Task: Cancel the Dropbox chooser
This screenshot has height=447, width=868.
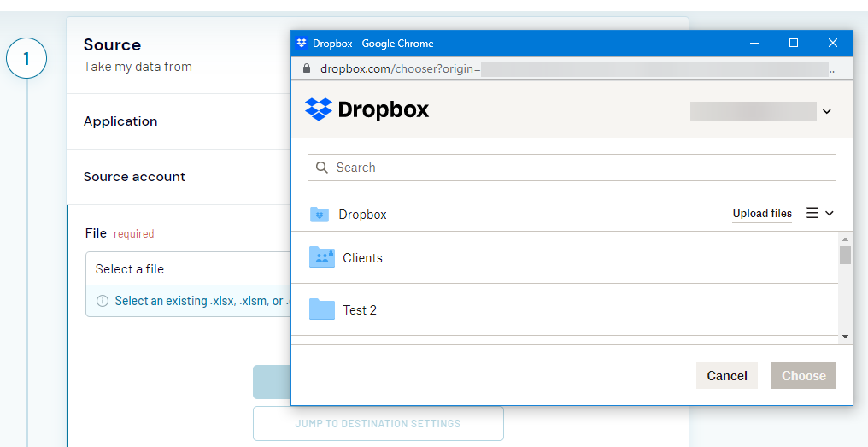Action: (x=727, y=375)
